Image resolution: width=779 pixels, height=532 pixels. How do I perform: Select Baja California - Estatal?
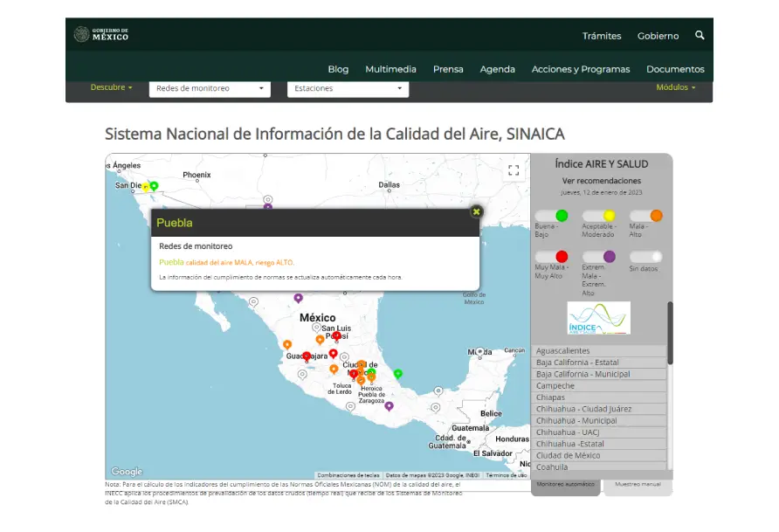[599, 363]
